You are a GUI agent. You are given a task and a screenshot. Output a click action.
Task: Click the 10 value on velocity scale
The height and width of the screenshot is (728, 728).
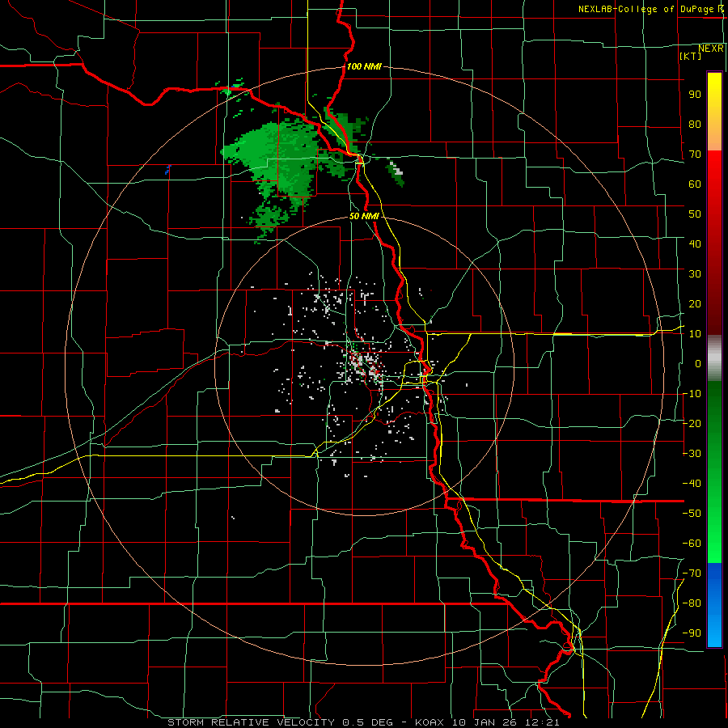tap(695, 334)
